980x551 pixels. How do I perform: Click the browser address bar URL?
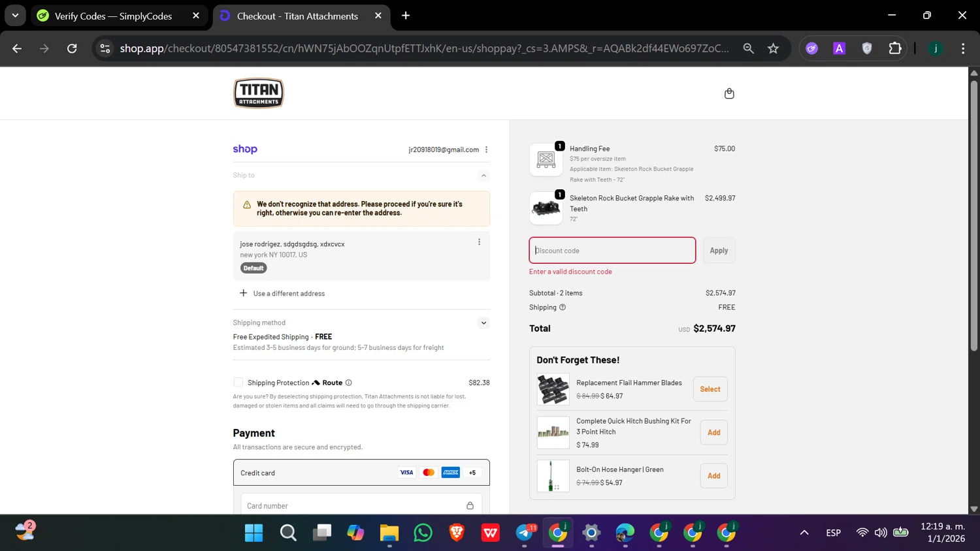425,48
